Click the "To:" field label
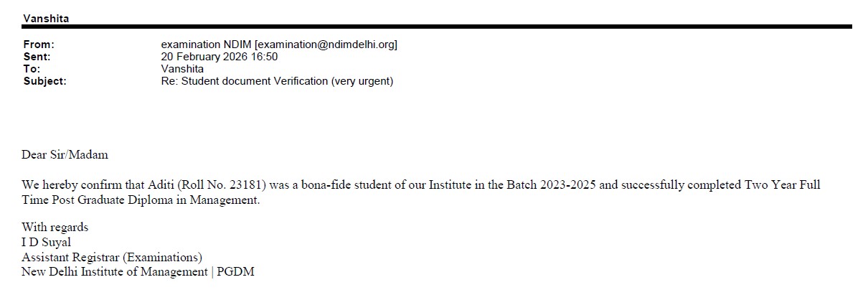Screen dimensions: 868x295 (32, 69)
